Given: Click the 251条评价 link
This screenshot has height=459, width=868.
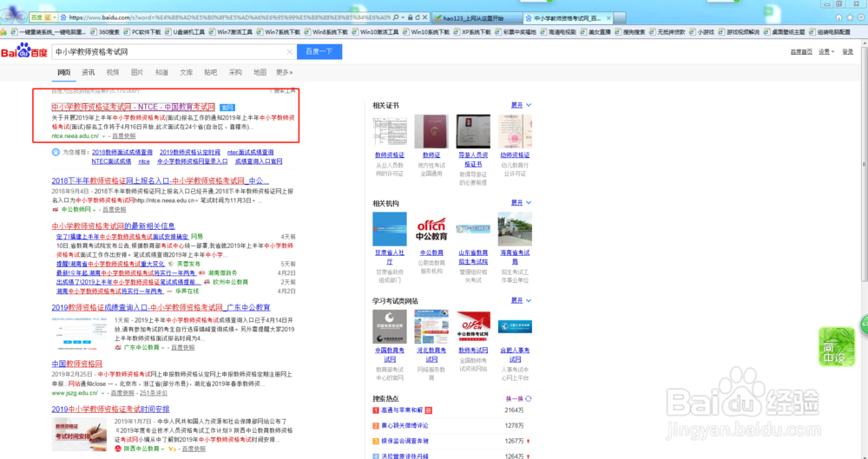Looking at the screenshot, I should pos(154,393).
